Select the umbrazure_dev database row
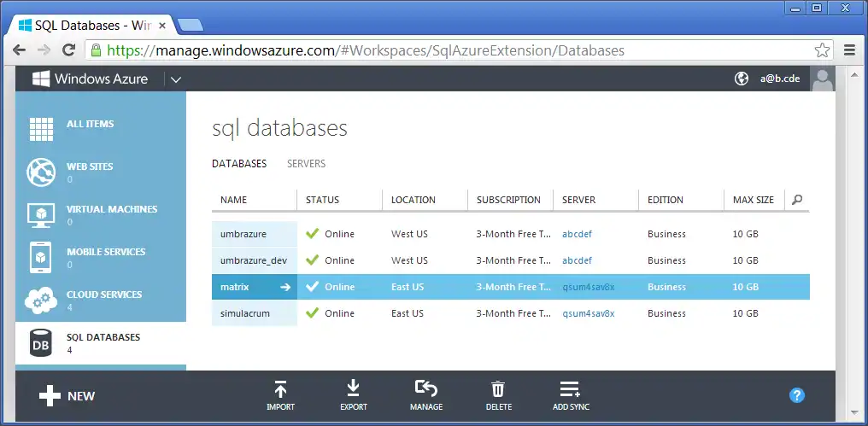The image size is (868, 426). click(510, 260)
